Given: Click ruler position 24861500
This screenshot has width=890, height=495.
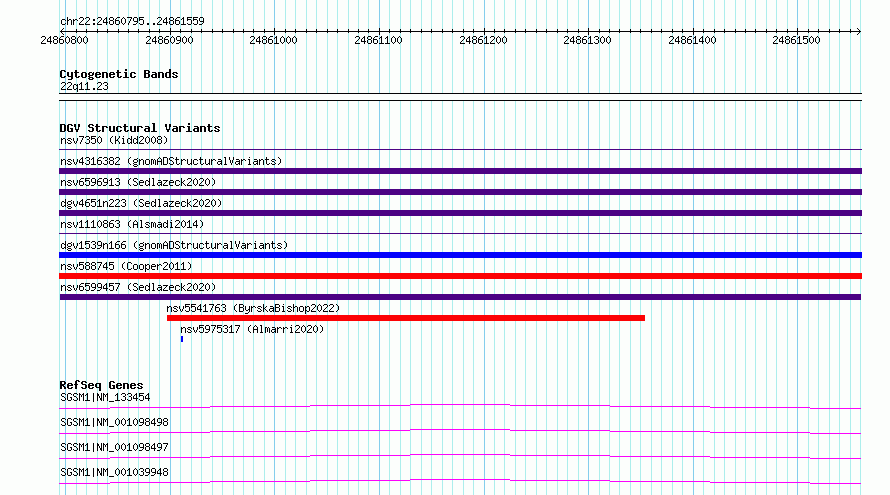Looking at the screenshot, I should click(796, 40).
